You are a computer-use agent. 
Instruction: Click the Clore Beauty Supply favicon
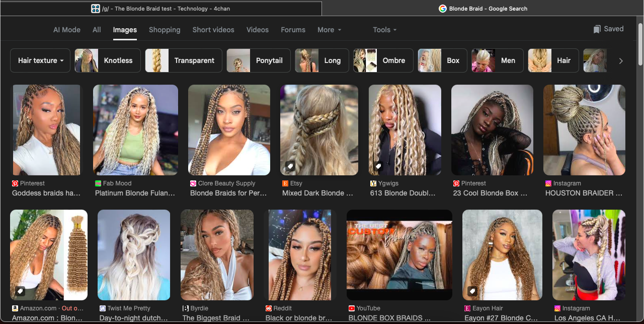pyautogui.click(x=193, y=183)
